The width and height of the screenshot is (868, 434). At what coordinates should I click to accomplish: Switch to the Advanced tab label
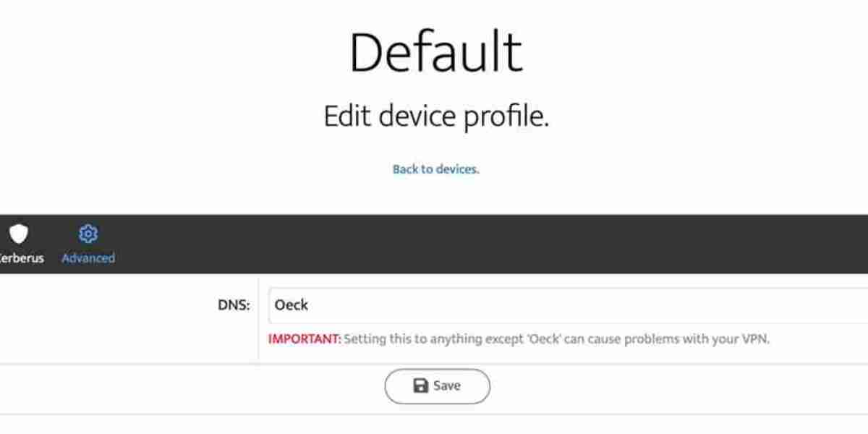(x=88, y=258)
